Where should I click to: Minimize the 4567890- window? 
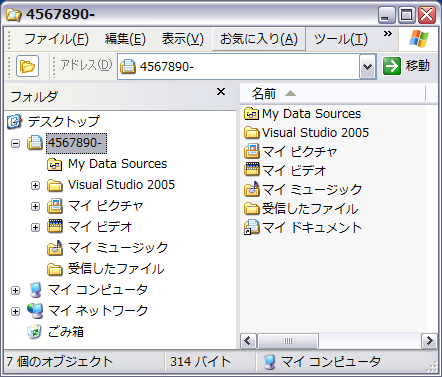(x=387, y=15)
